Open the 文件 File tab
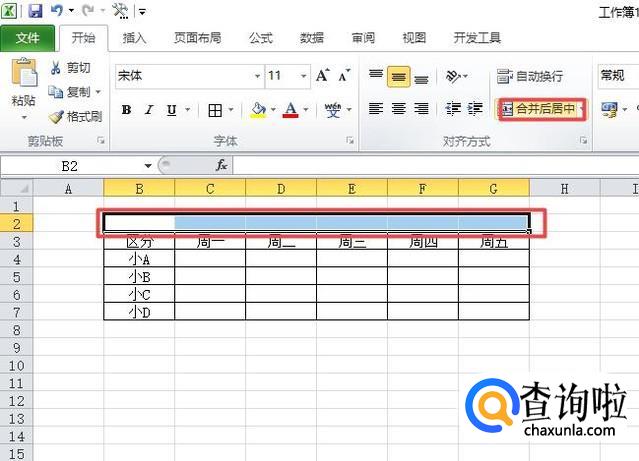The height and width of the screenshot is (461, 639). [27, 38]
